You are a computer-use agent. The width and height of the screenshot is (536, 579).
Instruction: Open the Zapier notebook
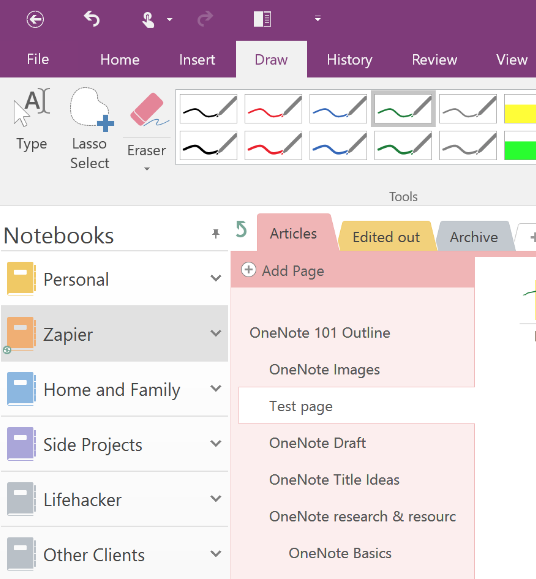click(x=114, y=333)
